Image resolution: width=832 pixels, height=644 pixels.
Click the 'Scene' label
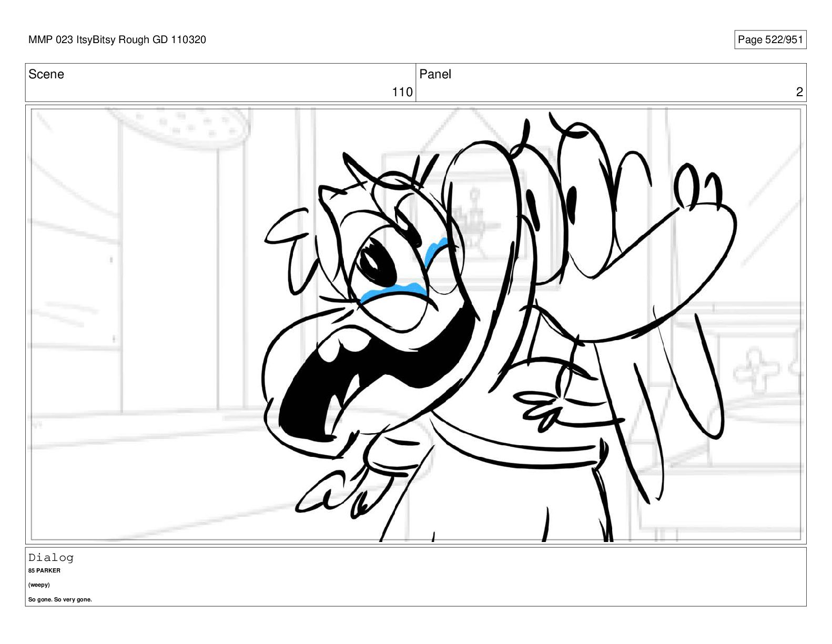coord(46,74)
